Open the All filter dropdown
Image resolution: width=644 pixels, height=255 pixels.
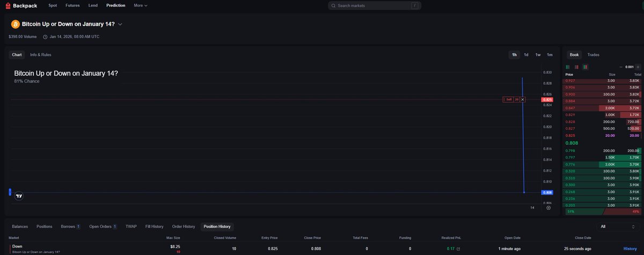tap(618, 227)
